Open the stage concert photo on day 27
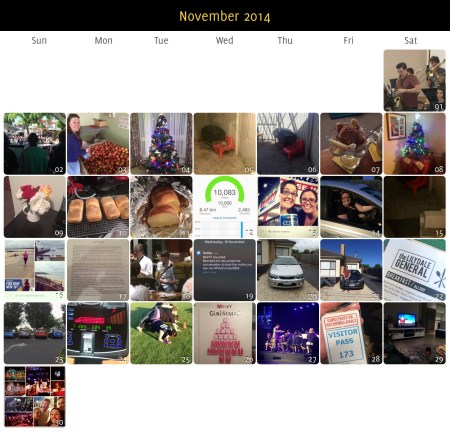Viewport: 450px width, 438px height. click(288, 333)
